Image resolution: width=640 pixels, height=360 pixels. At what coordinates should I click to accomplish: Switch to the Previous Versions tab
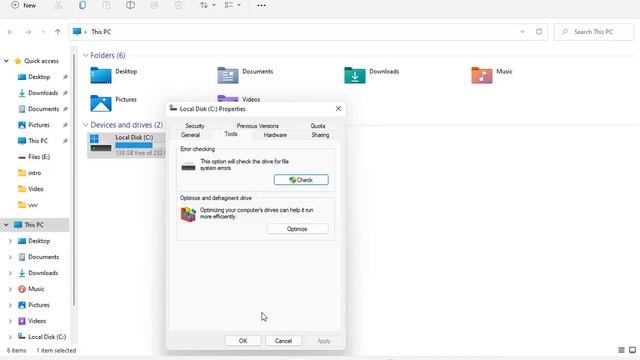pos(258,126)
